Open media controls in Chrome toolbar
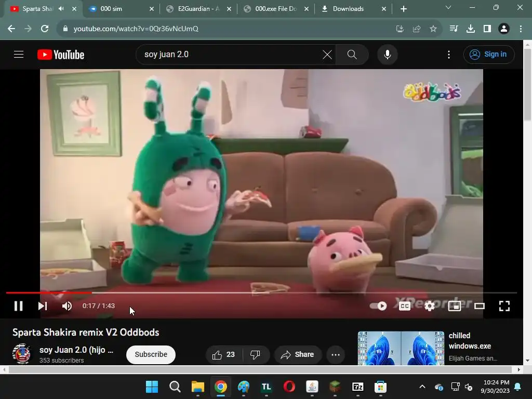Screen dimensions: 532x399 [x=454, y=29]
